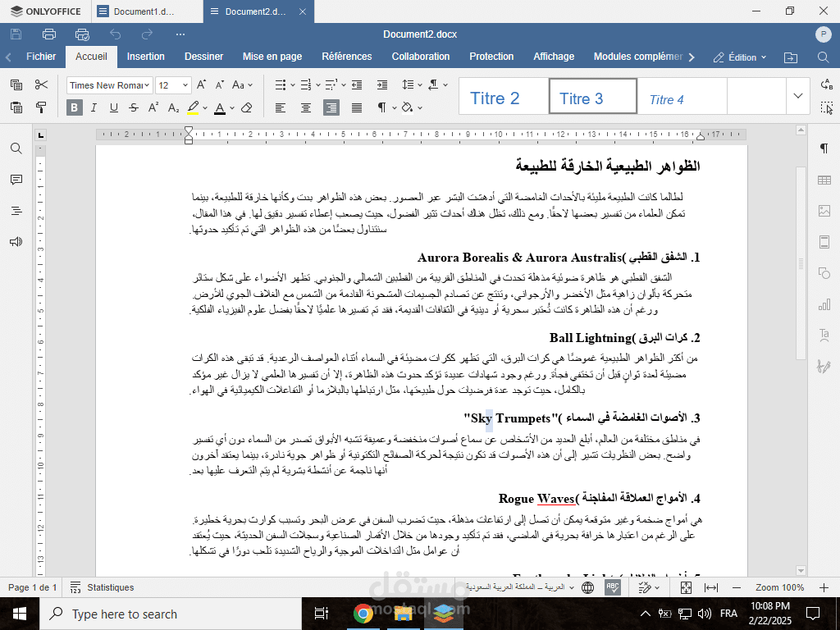Justify the paragraph text
This screenshot has width=840, height=630.
tap(357, 107)
